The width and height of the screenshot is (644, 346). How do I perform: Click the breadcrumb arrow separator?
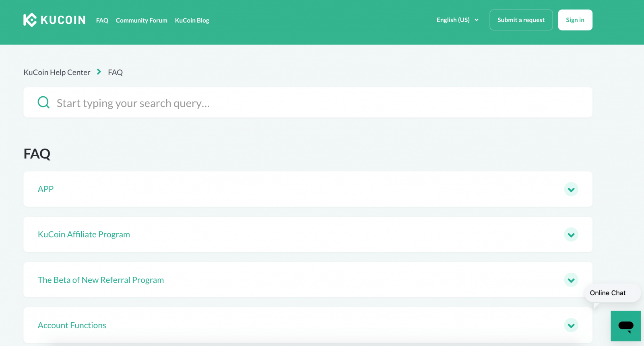pyautogui.click(x=99, y=72)
